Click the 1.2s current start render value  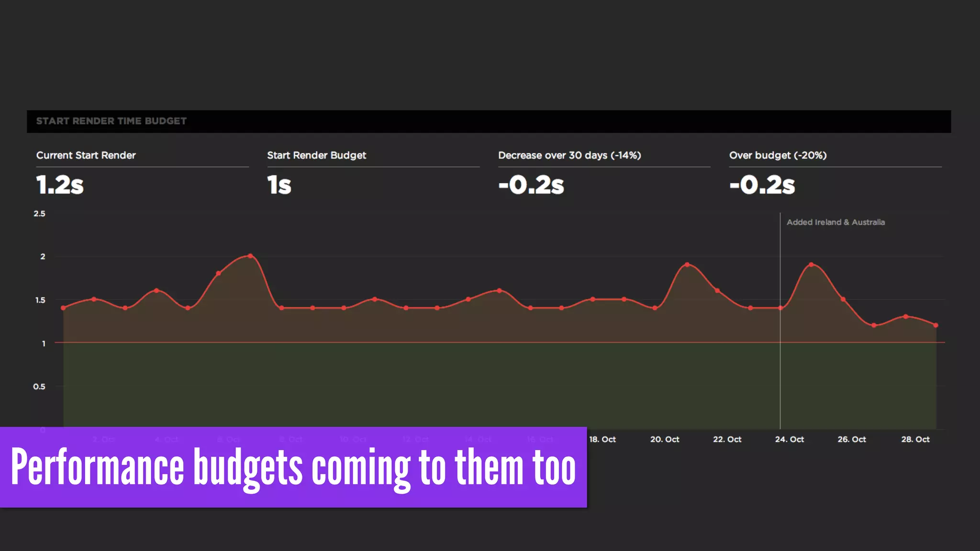click(x=60, y=185)
